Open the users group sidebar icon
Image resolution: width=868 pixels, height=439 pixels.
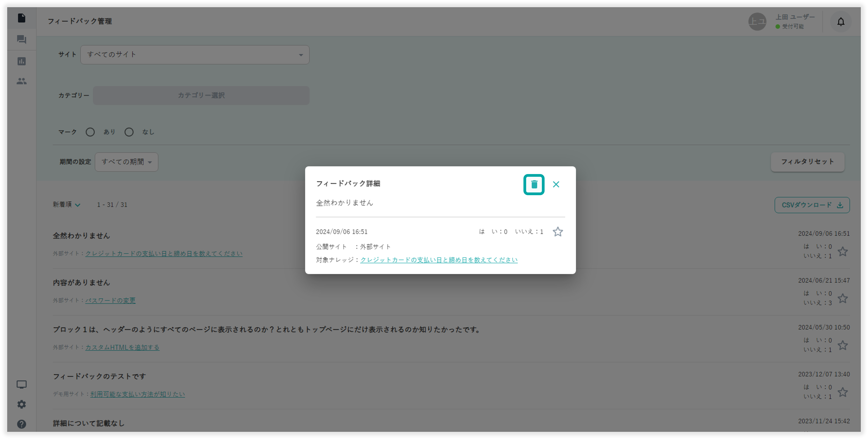click(22, 81)
